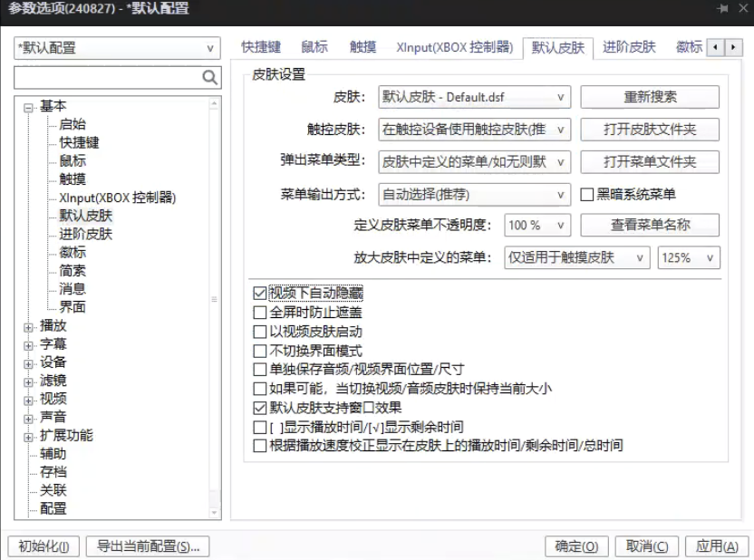Expand the 声音 tree node
Image resolution: width=754 pixels, height=560 pixels.
pos(28,419)
